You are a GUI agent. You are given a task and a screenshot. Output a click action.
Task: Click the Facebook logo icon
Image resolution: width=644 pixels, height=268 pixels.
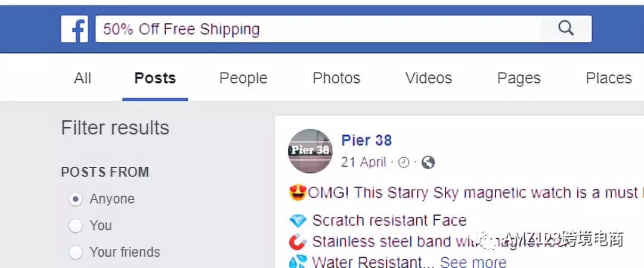pos(75,29)
